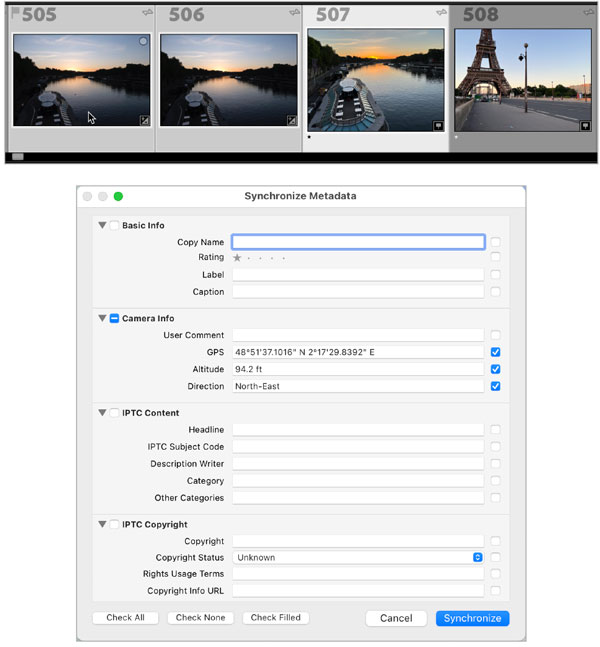Toggle the Camera Info section checkbox
Image resolution: width=600 pixels, height=647 pixels.
[x=114, y=318]
